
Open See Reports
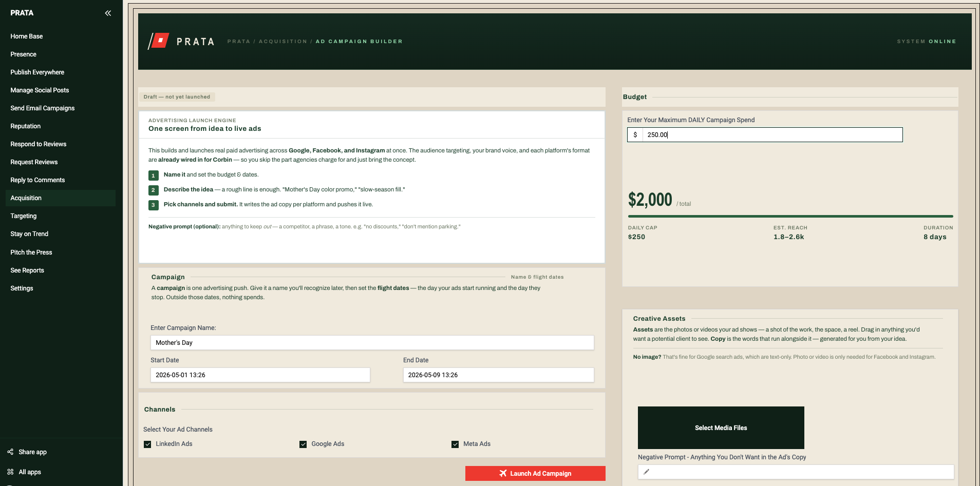coord(61,270)
